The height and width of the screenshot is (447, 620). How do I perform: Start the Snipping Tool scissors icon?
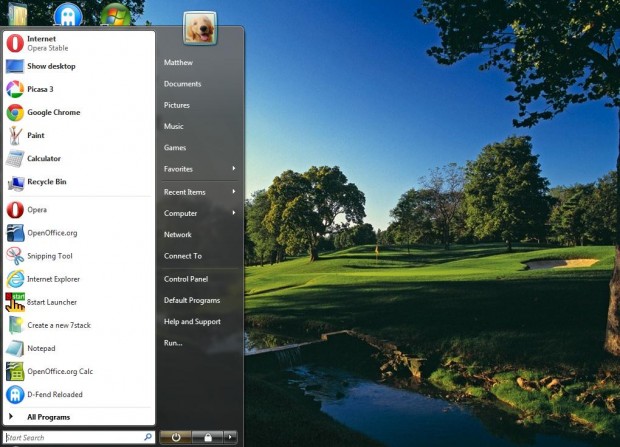15,256
